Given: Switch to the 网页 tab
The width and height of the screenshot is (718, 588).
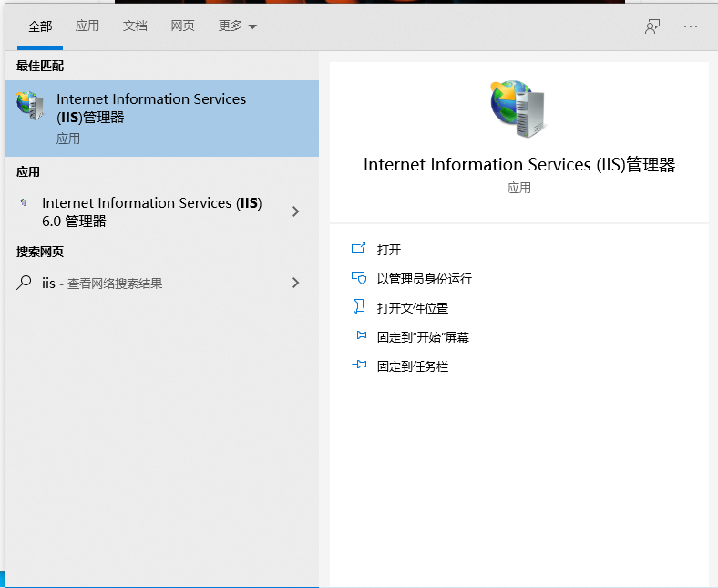Looking at the screenshot, I should (x=183, y=26).
